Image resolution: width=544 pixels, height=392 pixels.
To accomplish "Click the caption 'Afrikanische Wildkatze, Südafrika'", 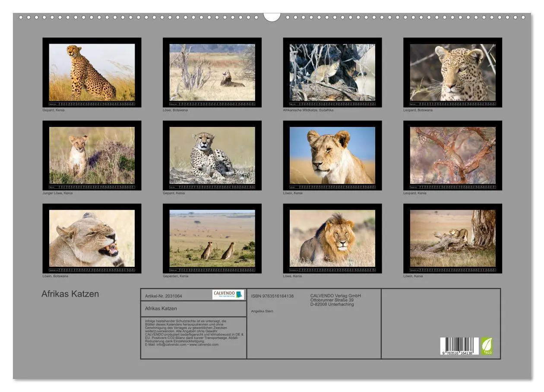I will point(308,110).
